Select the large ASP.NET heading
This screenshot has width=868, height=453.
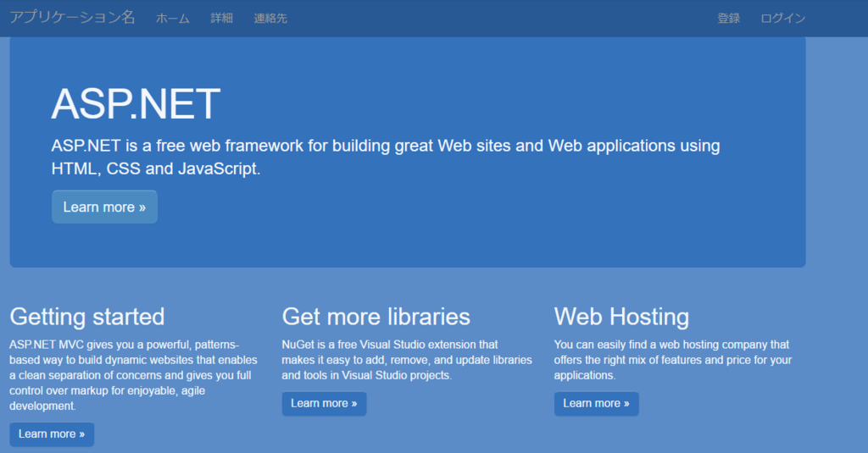pyautogui.click(x=136, y=103)
